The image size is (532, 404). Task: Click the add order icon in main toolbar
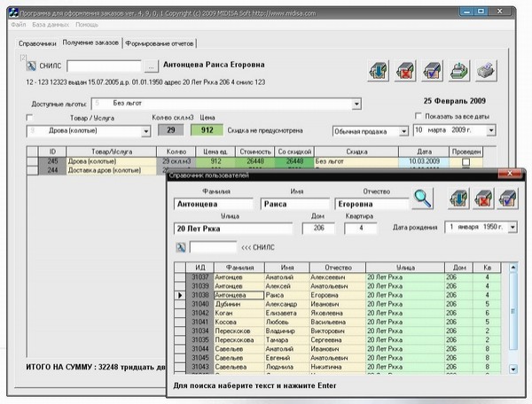click(x=377, y=72)
